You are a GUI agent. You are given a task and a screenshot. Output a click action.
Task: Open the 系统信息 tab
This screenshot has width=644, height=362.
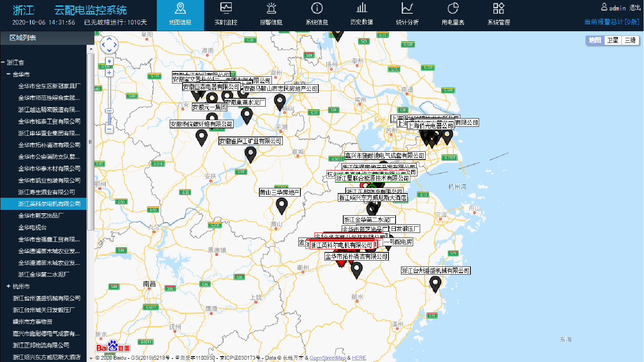[317, 15]
